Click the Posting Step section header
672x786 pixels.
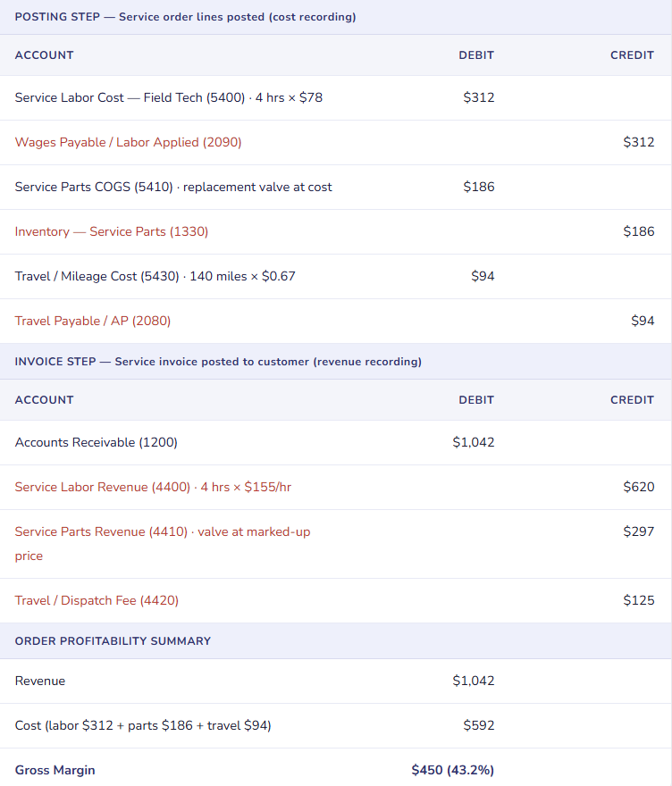(x=185, y=17)
